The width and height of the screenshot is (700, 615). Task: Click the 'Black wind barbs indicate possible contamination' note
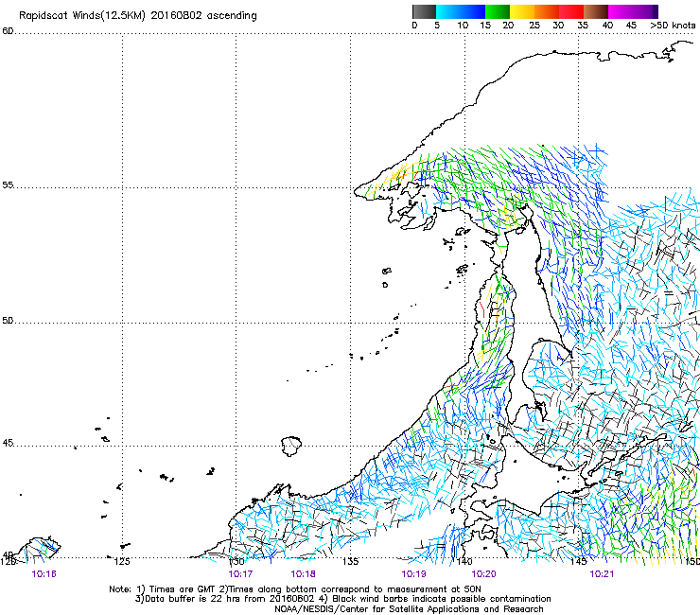pyautogui.click(x=442, y=599)
